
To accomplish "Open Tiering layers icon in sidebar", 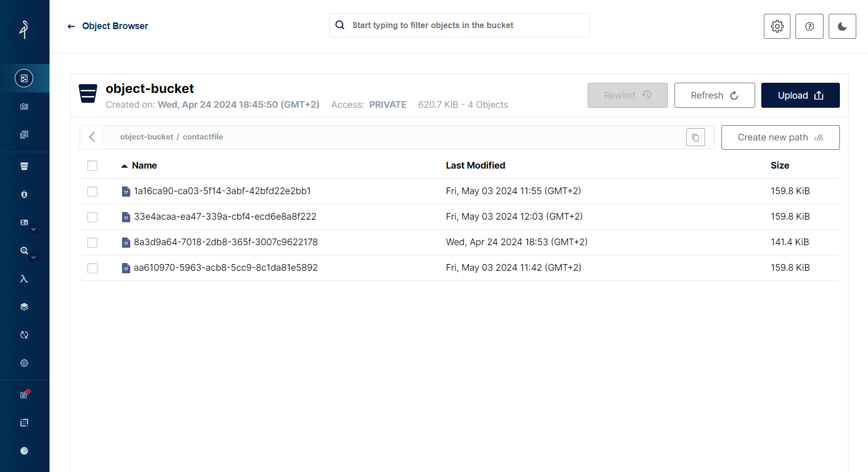I will (24, 307).
